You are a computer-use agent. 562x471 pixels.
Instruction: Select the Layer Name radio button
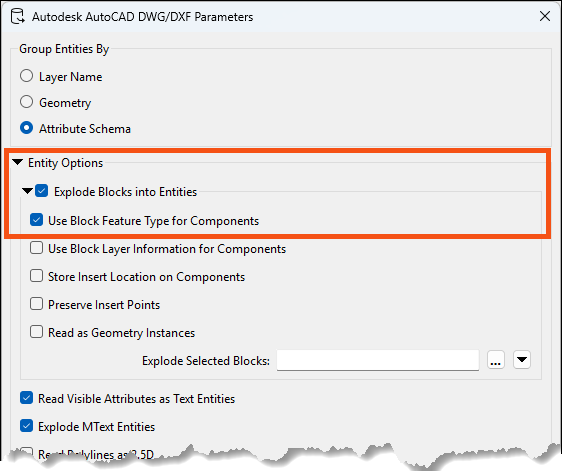[27, 76]
